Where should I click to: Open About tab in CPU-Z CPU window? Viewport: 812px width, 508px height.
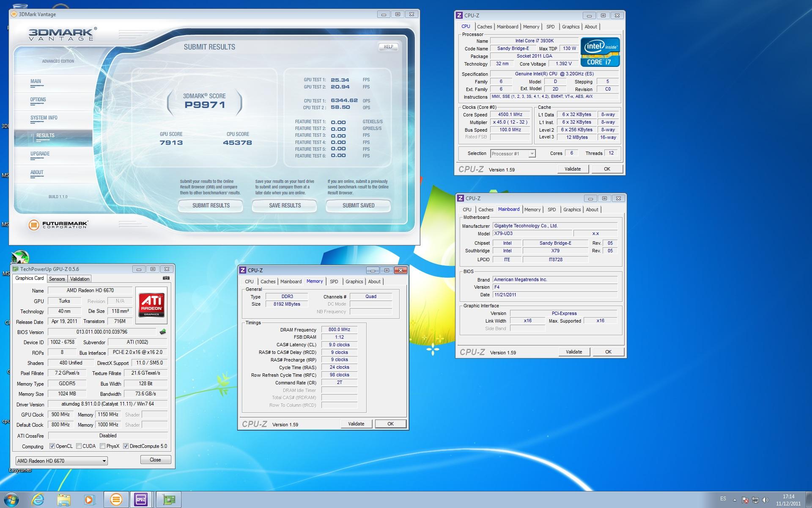(x=591, y=27)
